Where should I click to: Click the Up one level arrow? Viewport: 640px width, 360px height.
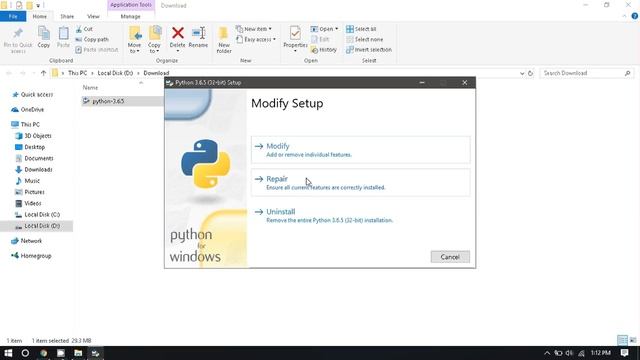[x=43, y=73]
